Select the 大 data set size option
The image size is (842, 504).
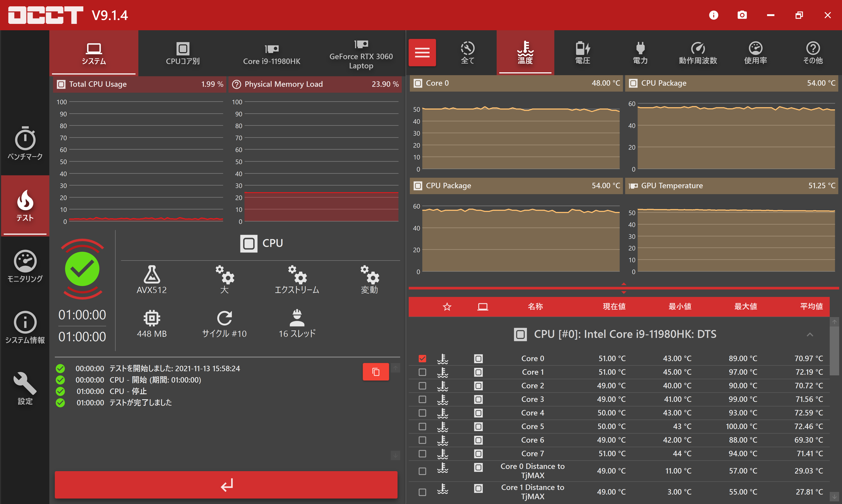(x=224, y=280)
